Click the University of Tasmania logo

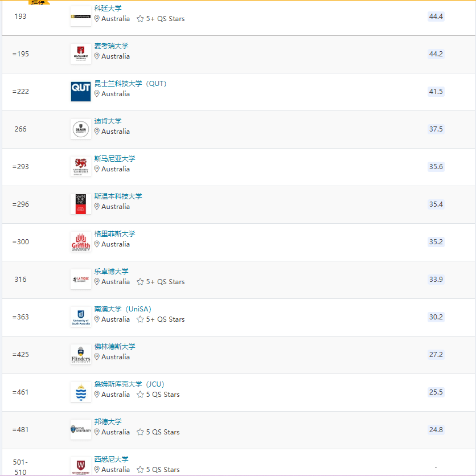81,167
